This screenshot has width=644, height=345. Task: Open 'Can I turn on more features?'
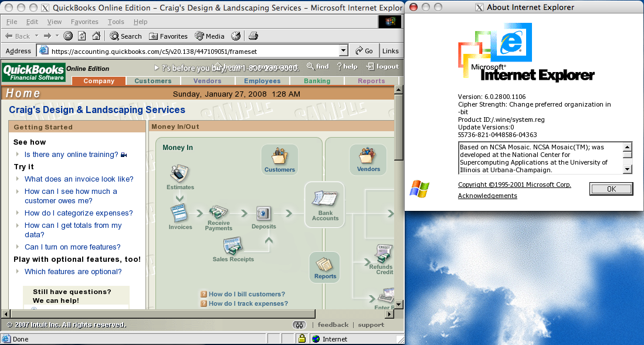[x=73, y=247]
